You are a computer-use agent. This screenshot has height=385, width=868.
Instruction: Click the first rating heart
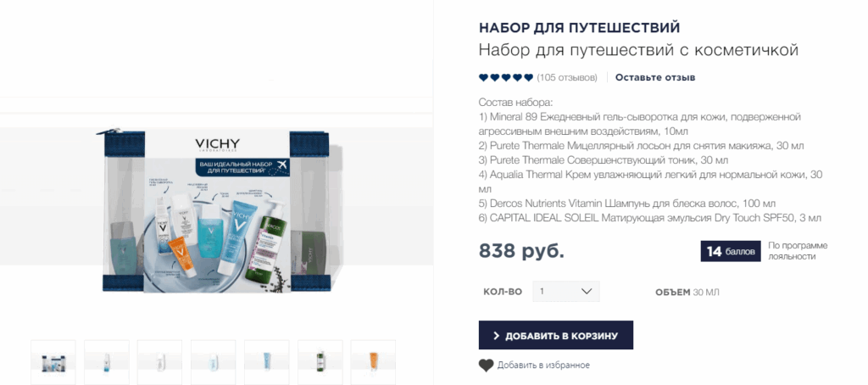click(x=484, y=77)
